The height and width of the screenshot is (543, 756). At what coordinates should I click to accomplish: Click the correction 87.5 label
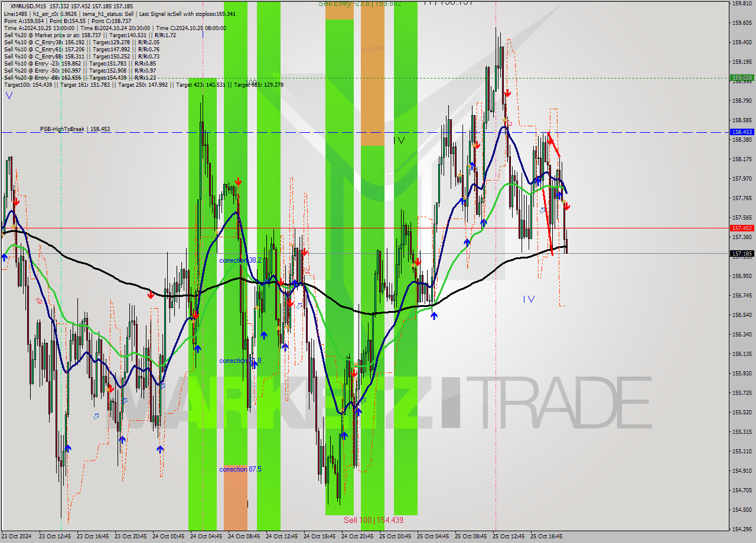(240, 469)
